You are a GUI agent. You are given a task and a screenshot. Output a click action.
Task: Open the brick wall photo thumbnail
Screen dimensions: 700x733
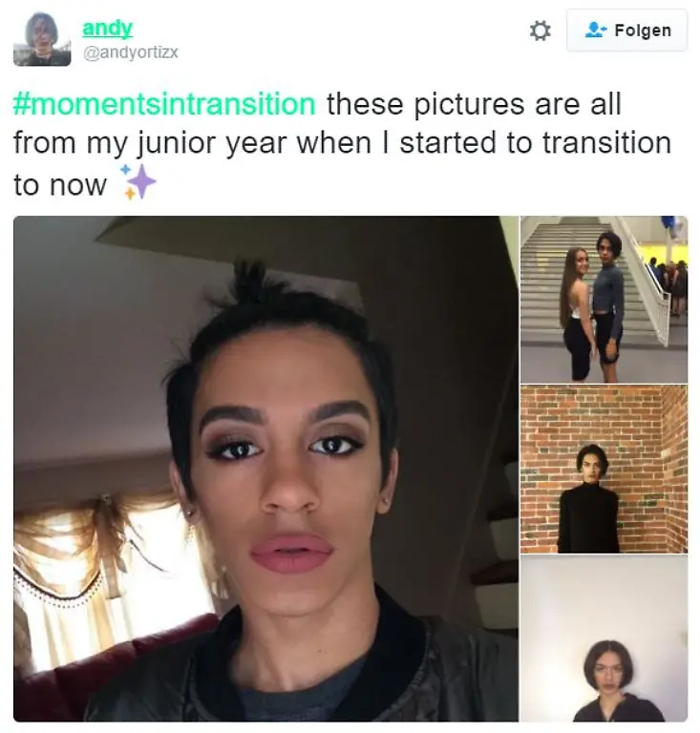tap(605, 470)
